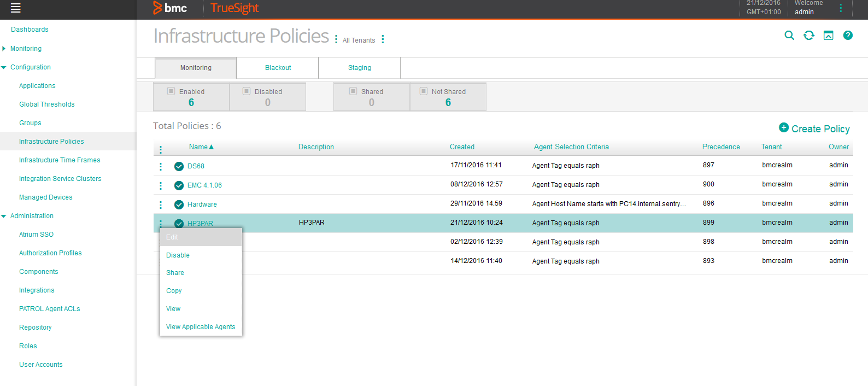This screenshot has width=868, height=386.
Task: Sort by Precedence column header
Action: coord(721,147)
